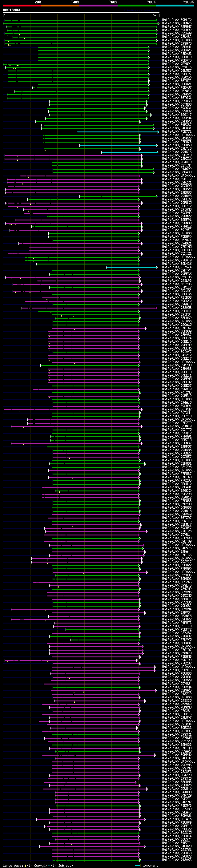Click the white query bar under BB913403
The height and width of the screenshot is (868, 197).
[81, 12]
